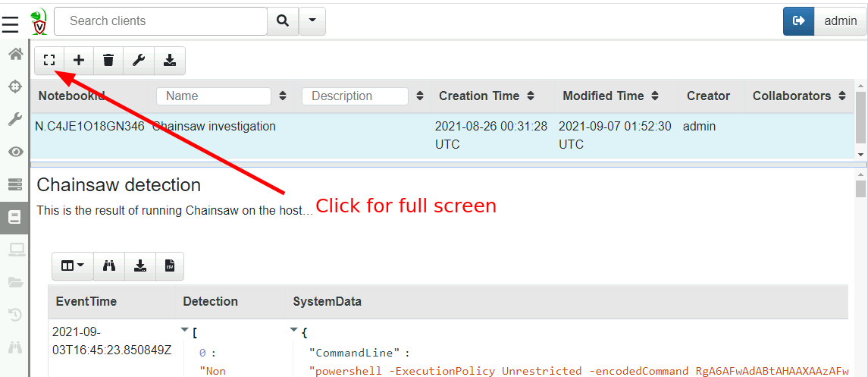The height and width of the screenshot is (377, 868).
Task: Edit notebook with top toolbar wrench icon
Action: pos(139,60)
